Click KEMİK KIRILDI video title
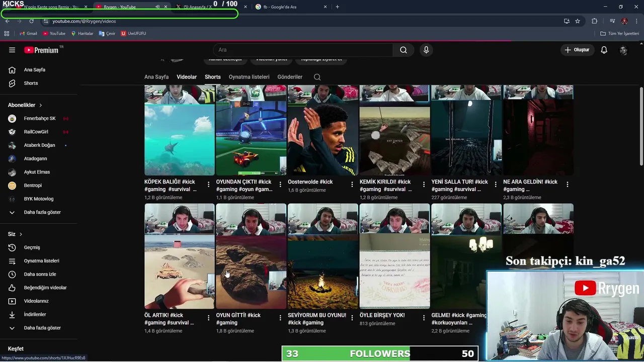 click(385, 186)
